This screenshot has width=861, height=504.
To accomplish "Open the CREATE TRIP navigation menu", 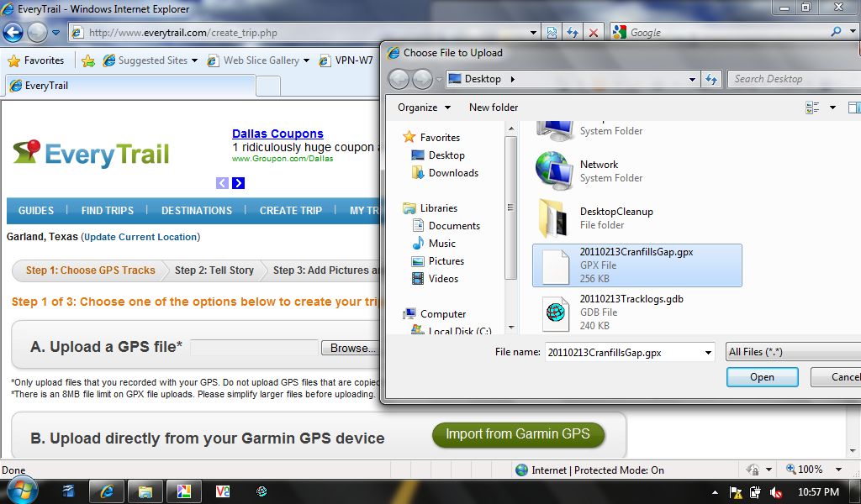I will pos(290,211).
